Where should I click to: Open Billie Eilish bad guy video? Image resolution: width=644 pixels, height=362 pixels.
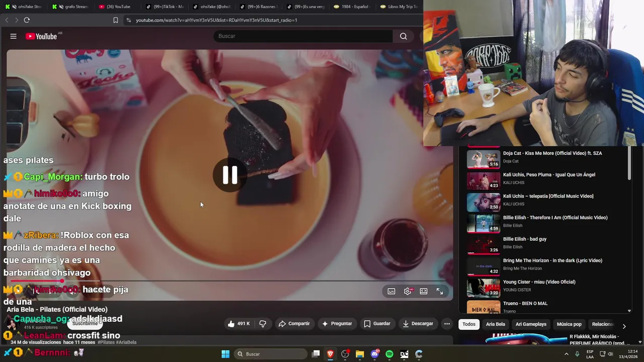525,239
